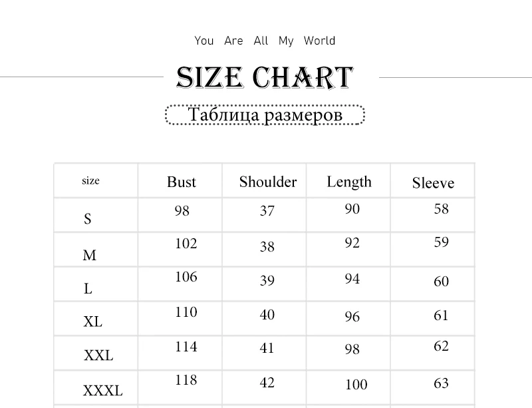Select the Shoulder column header
The width and height of the screenshot is (532, 408).
268,182
